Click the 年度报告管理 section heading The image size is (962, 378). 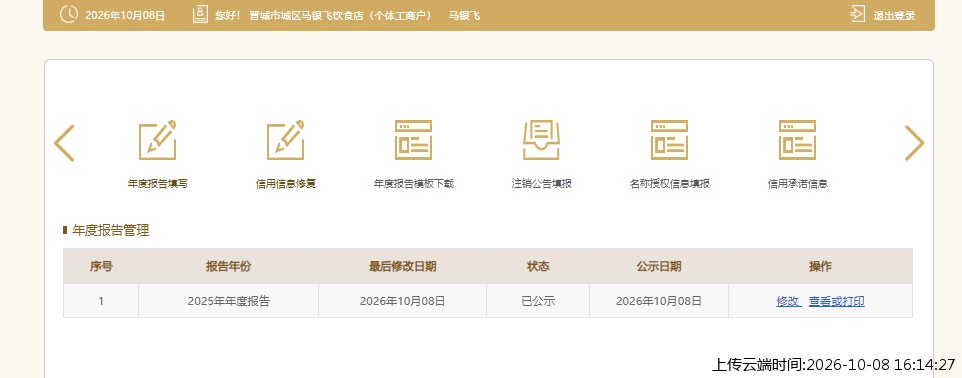[110, 231]
